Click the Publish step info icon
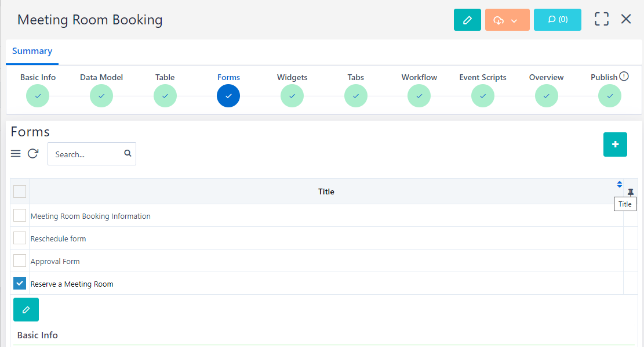The width and height of the screenshot is (644, 347). [624, 77]
